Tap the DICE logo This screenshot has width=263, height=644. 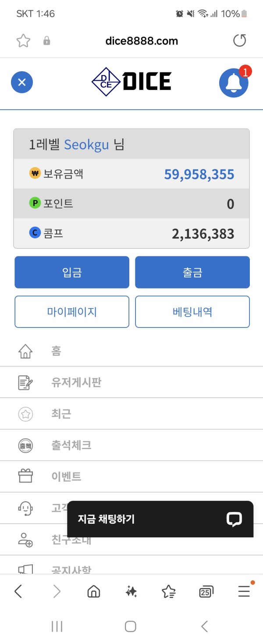[131, 82]
